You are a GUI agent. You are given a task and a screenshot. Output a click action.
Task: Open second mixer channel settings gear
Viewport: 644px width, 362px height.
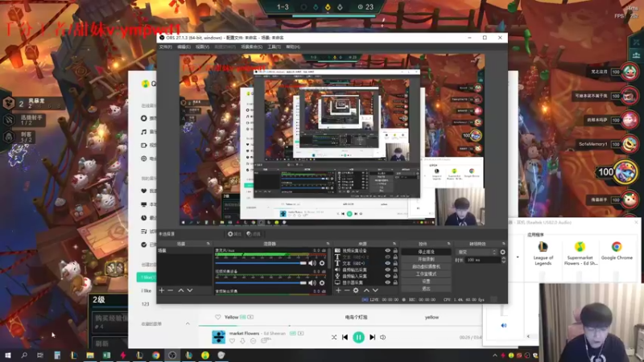click(x=322, y=283)
